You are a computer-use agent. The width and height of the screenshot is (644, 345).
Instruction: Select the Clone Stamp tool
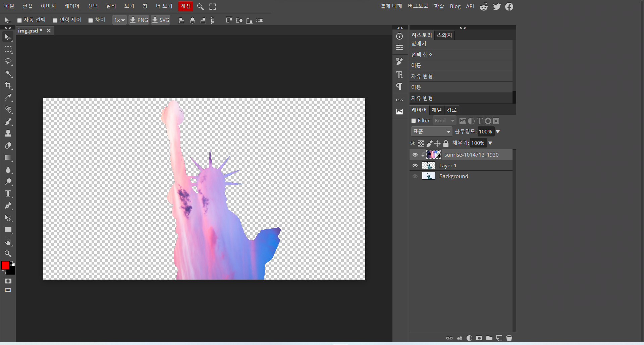pos(8,133)
